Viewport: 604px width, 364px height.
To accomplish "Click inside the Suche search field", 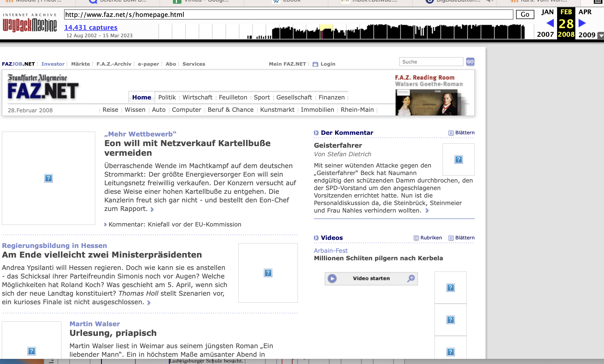I will pyautogui.click(x=431, y=62).
